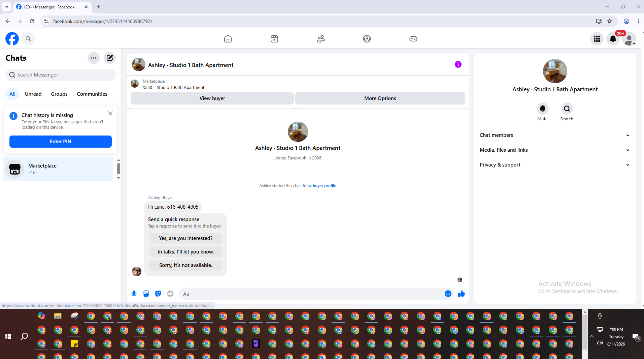Open the taskbar clock and date

616,336
